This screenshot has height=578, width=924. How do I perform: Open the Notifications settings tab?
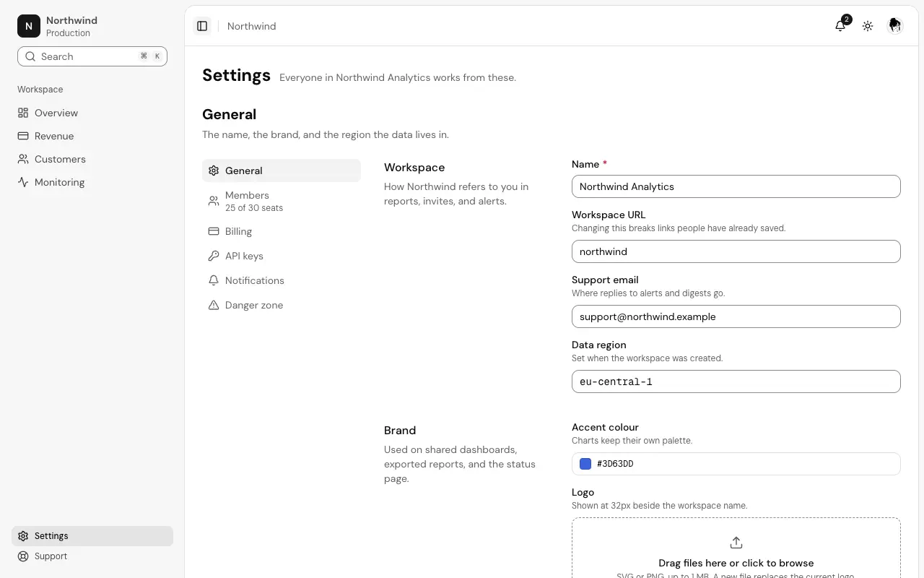coord(282,280)
